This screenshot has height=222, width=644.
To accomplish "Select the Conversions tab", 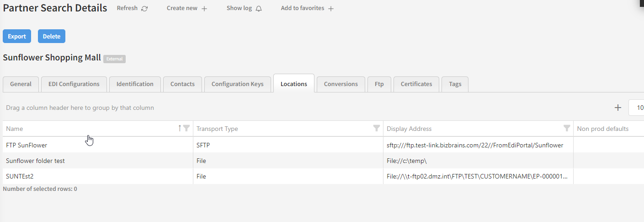I will tap(341, 84).
